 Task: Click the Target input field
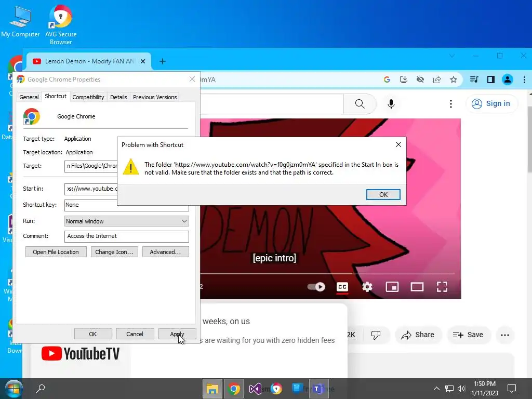click(x=91, y=166)
